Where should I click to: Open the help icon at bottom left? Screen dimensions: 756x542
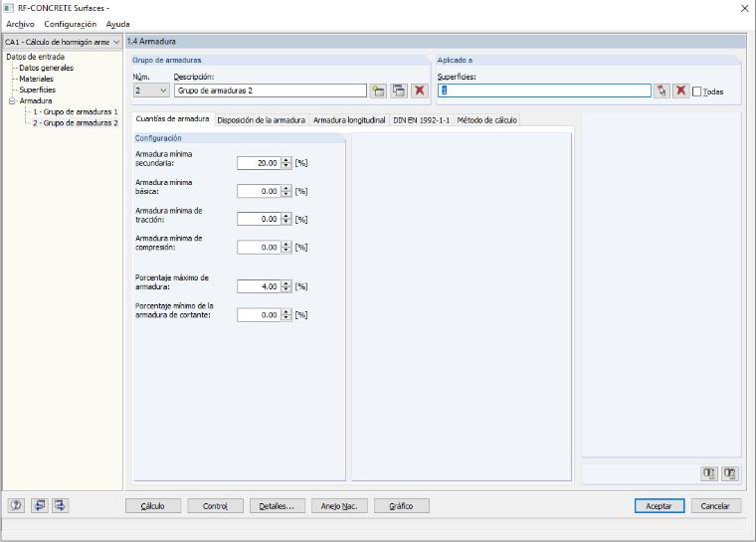pyautogui.click(x=16, y=505)
